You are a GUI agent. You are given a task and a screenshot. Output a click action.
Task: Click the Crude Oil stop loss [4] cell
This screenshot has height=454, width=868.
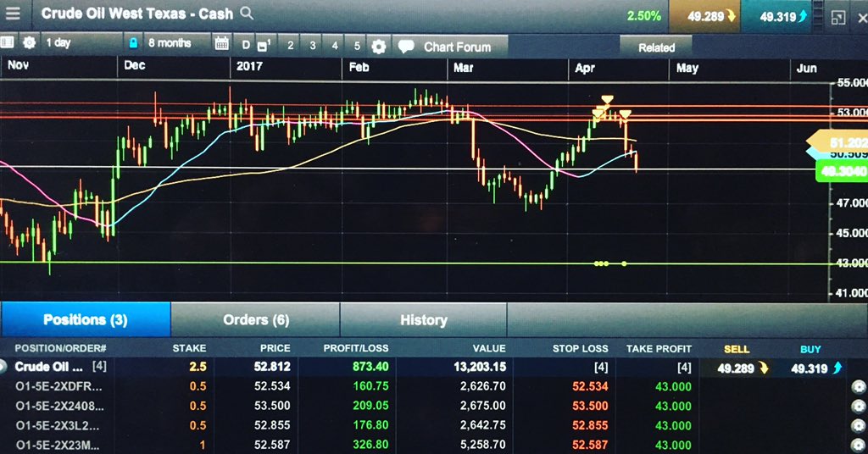601,368
